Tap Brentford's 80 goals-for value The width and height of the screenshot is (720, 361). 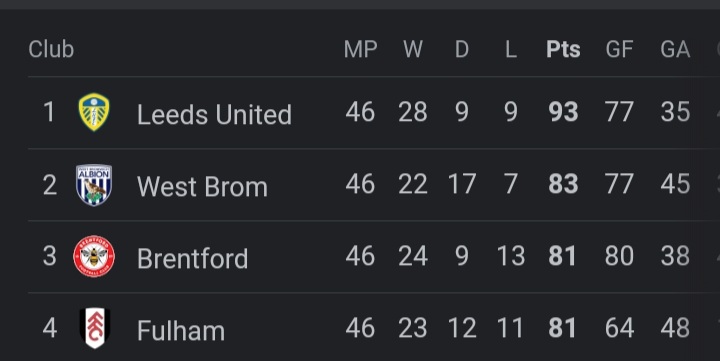click(x=619, y=256)
